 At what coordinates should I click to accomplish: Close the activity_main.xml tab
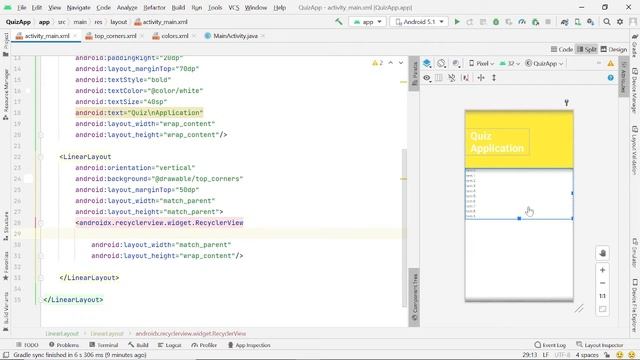click(x=75, y=36)
